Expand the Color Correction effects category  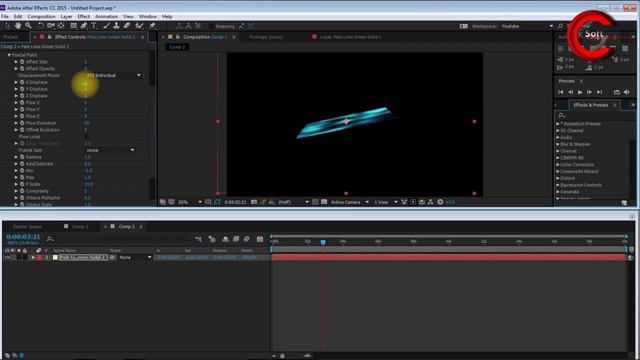[558, 164]
